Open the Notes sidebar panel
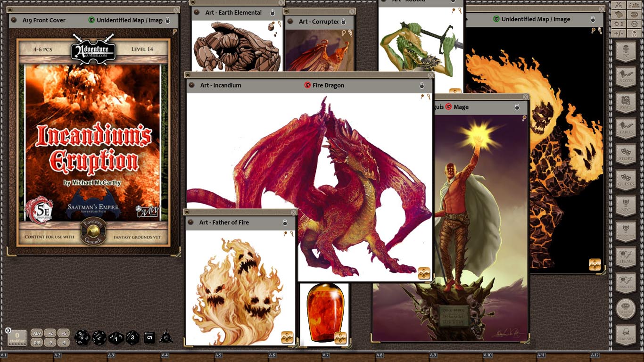The width and height of the screenshot is (644, 362). (626, 76)
